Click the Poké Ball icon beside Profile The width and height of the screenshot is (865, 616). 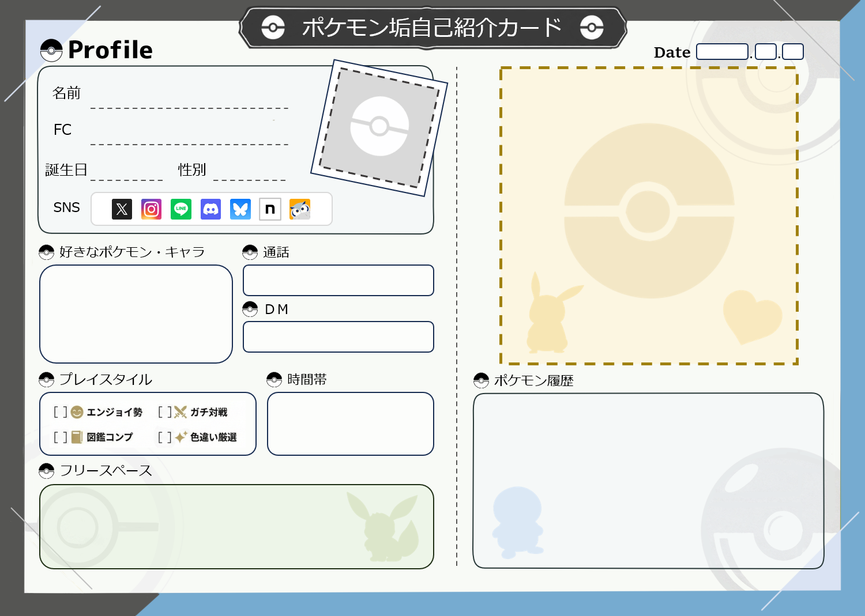51,51
